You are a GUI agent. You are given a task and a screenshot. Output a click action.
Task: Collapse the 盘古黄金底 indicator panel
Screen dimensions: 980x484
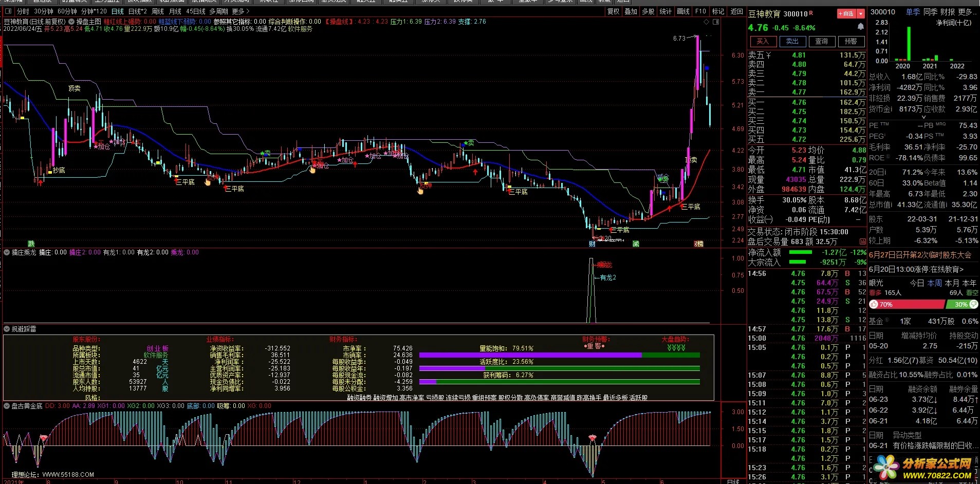click(x=7, y=405)
